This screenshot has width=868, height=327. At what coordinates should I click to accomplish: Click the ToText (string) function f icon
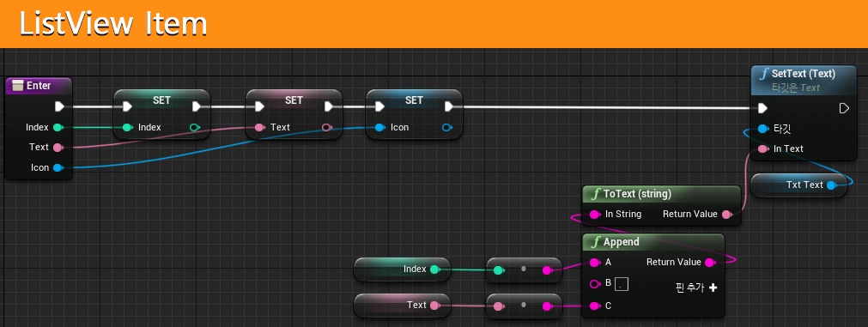click(x=596, y=194)
